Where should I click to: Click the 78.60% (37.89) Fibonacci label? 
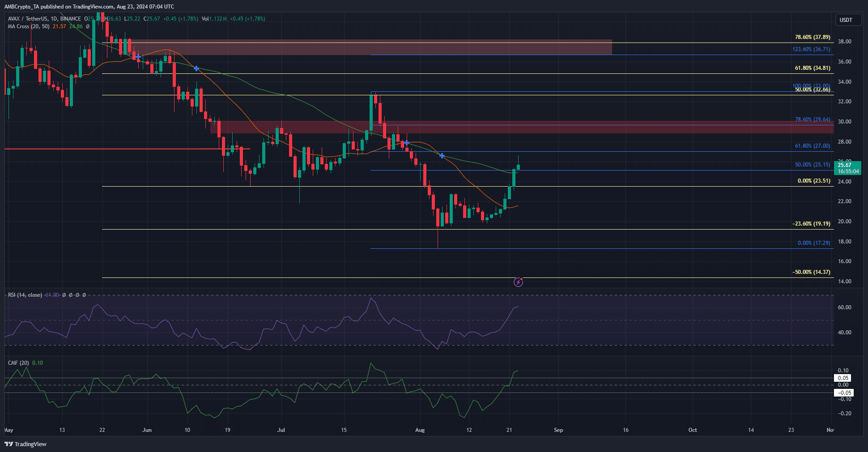813,37
